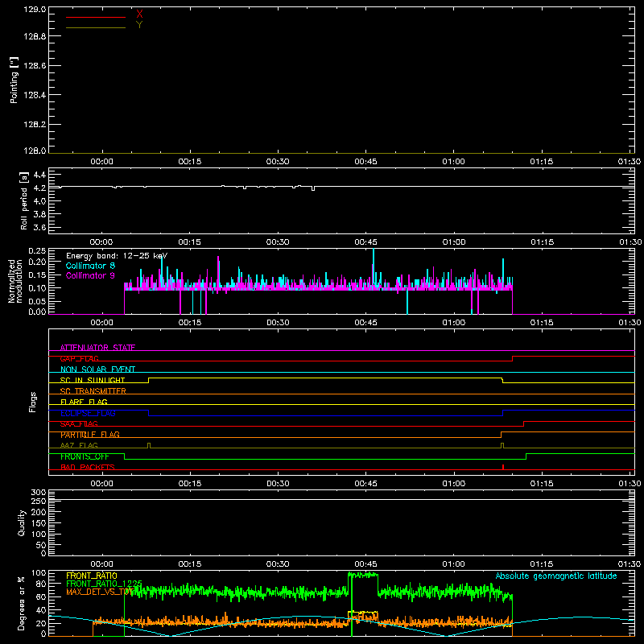Select the Quality axis title
The width and height of the screenshot is (644, 644).
click(22, 522)
